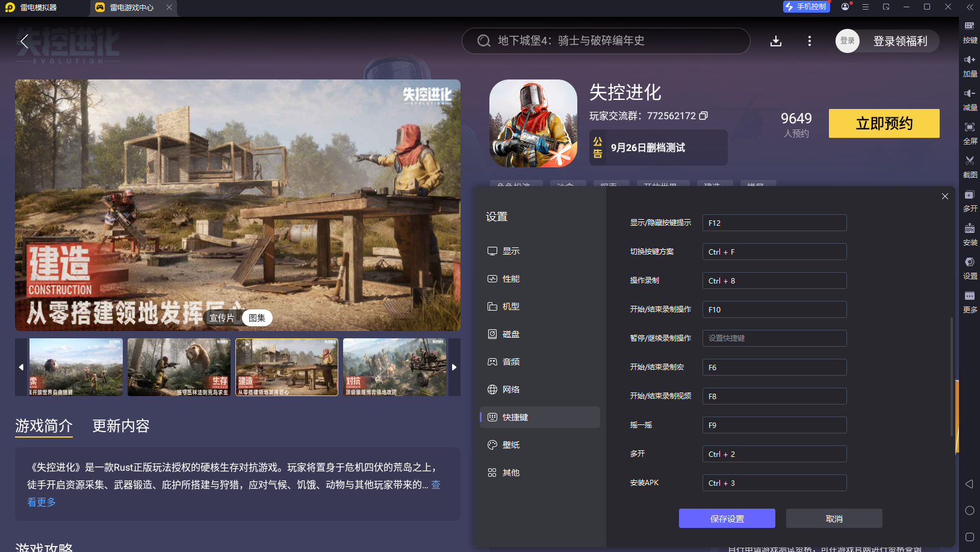Tap the Android home circle button

click(x=969, y=510)
